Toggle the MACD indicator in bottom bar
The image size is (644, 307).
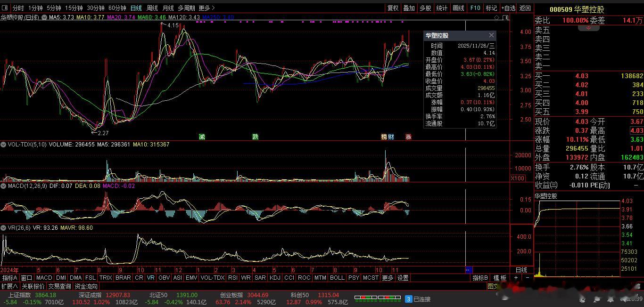pos(44,278)
